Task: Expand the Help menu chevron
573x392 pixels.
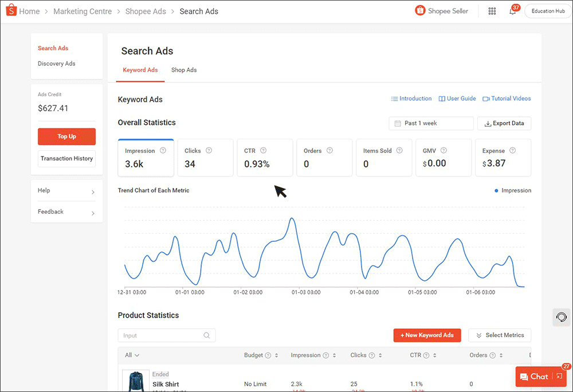Action: click(93, 192)
